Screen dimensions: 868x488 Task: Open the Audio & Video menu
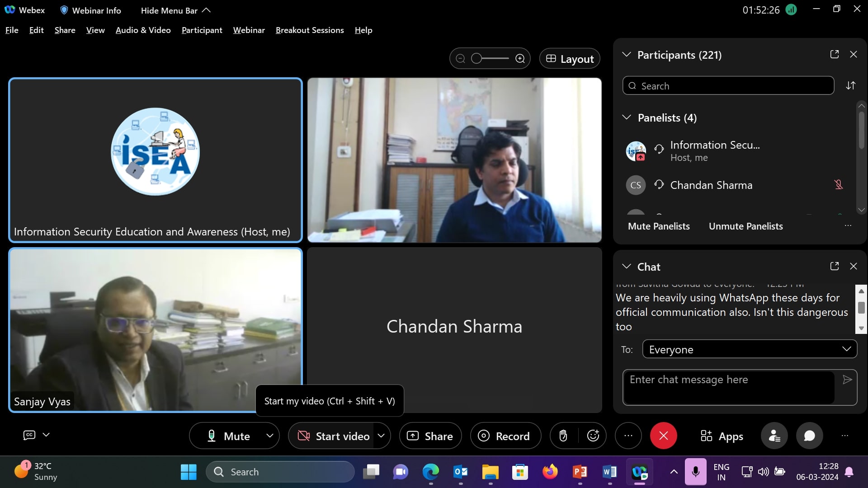[x=143, y=30]
